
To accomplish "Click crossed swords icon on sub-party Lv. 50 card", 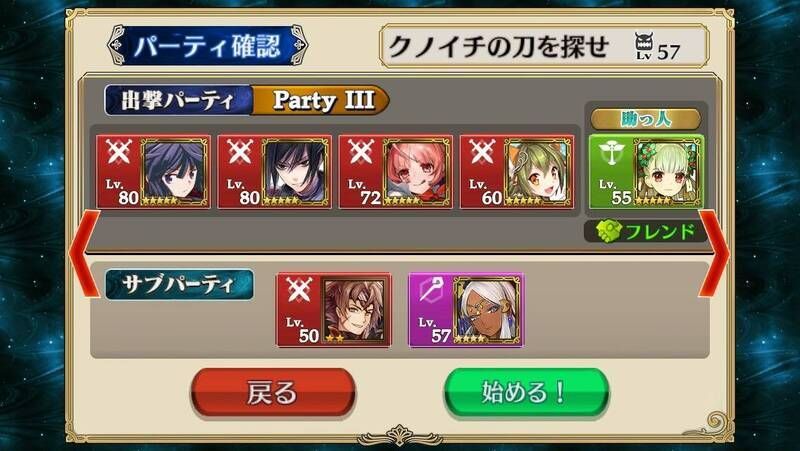I will (x=299, y=290).
